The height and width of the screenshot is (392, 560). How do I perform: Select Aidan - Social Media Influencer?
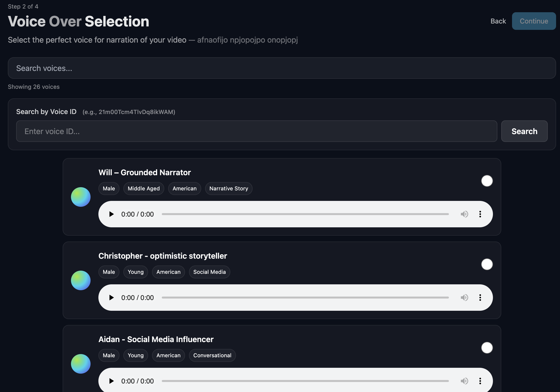click(487, 347)
